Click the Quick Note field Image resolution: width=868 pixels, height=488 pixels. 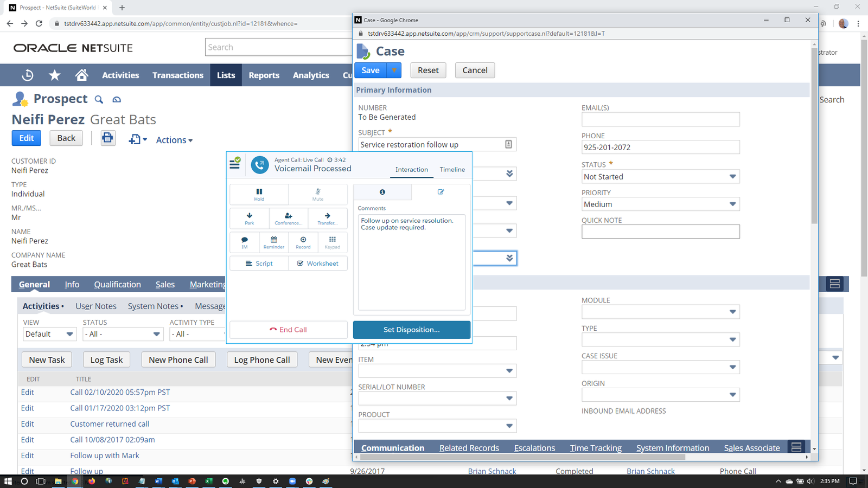[661, 232]
